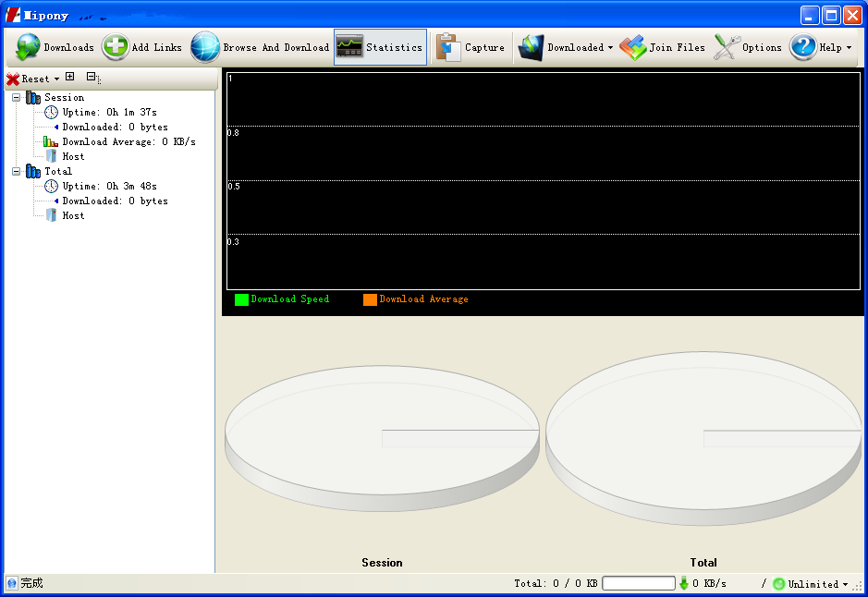The width and height of the screenshot is (868, 597).
Task: Collapse the Total tree node
Action: pos(16,172)
